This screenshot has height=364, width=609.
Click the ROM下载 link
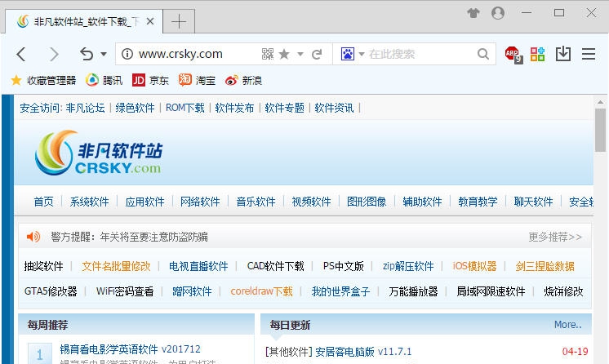click(184, 108)
